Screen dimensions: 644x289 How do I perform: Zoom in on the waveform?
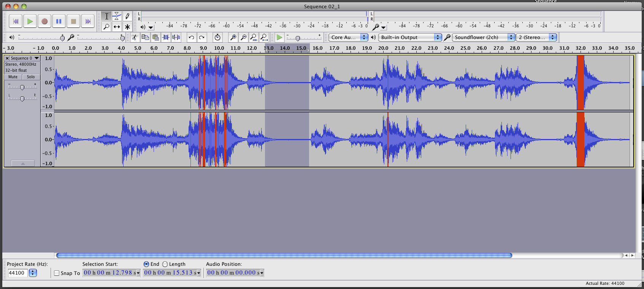[x=233, y=37]
